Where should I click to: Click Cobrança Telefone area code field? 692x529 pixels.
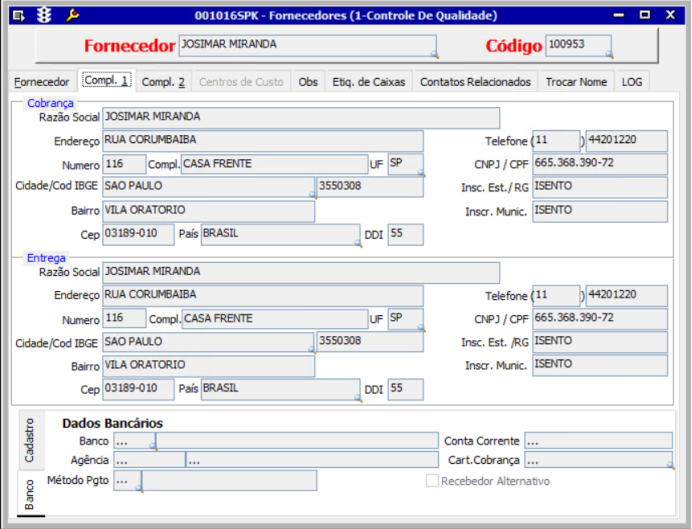556,141
